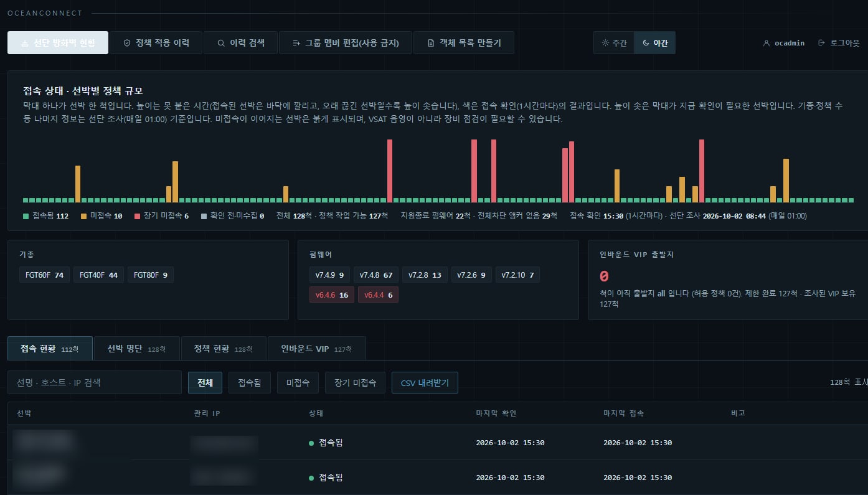Select the v7.2.8 firmware chip

pos(425,275)
